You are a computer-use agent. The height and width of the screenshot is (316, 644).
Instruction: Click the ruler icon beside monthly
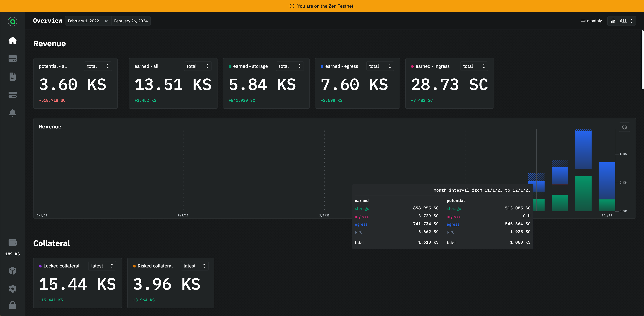point(583,21)
